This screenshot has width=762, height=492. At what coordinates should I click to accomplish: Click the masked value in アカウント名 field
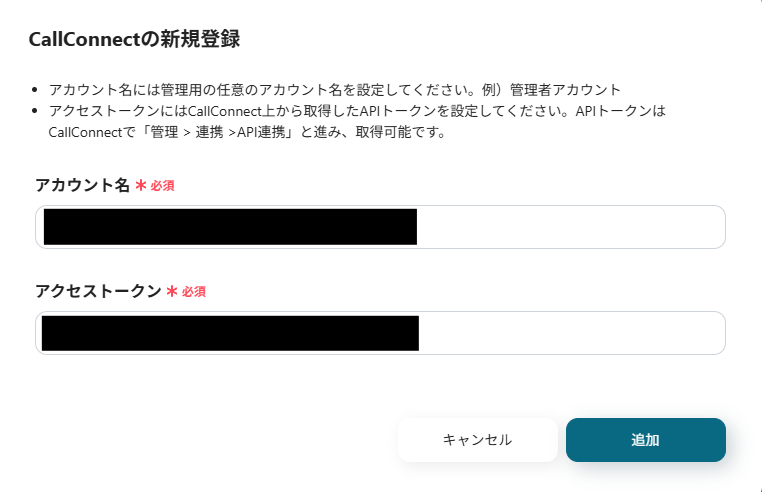pos(229,227)
